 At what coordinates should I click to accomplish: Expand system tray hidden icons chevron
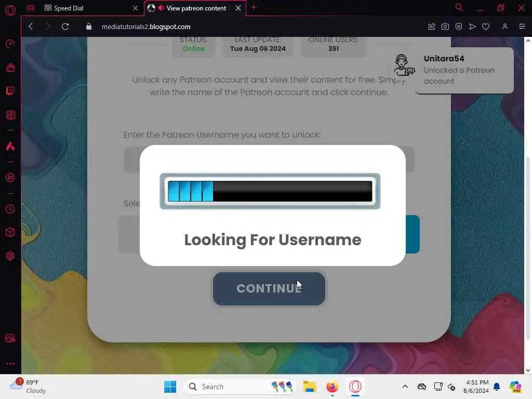click(x=405, y=387)
